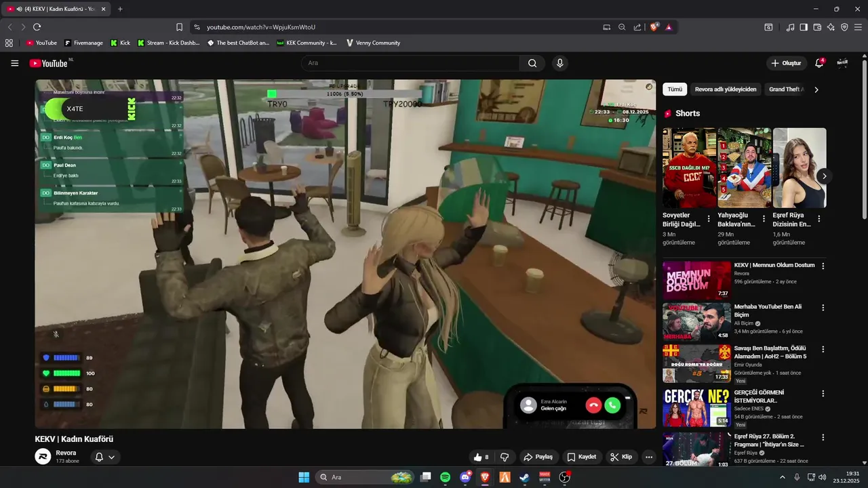The height and width of the screenshot is (488, 868).
Task: Switch to the KEKV Kadın Kuaförü browser tab
Action: pos(56,9)
